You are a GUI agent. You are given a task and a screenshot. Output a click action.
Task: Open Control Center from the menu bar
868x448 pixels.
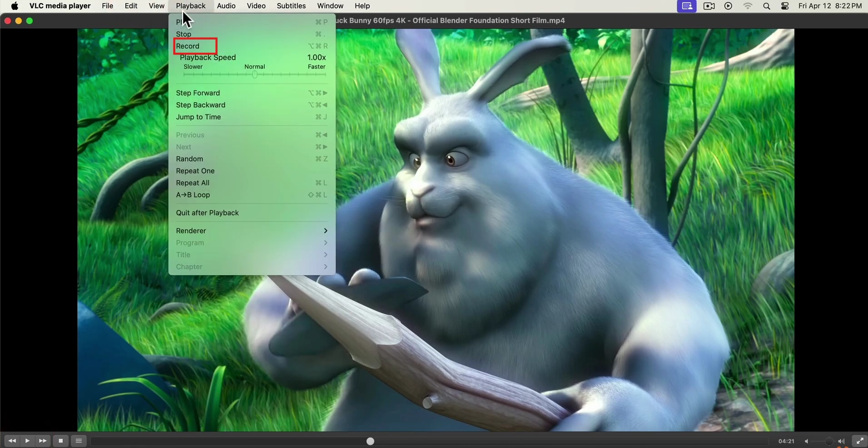(785, 6)
